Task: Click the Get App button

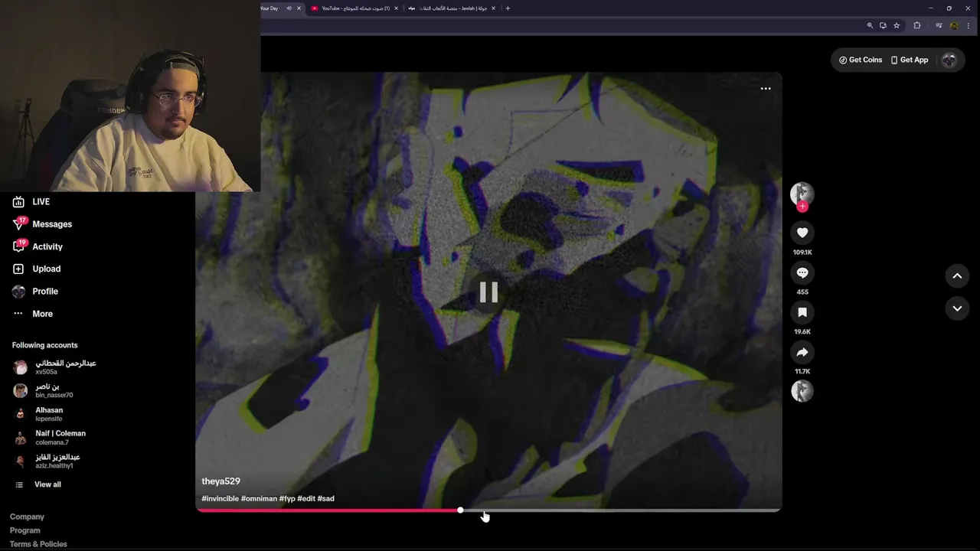Action: (x=910, y=60)
